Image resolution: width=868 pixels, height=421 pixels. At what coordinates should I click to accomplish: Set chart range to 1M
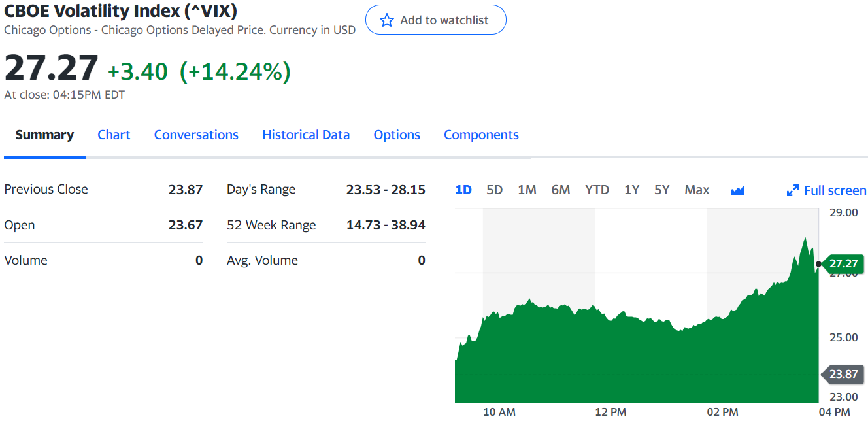(527, 190)
